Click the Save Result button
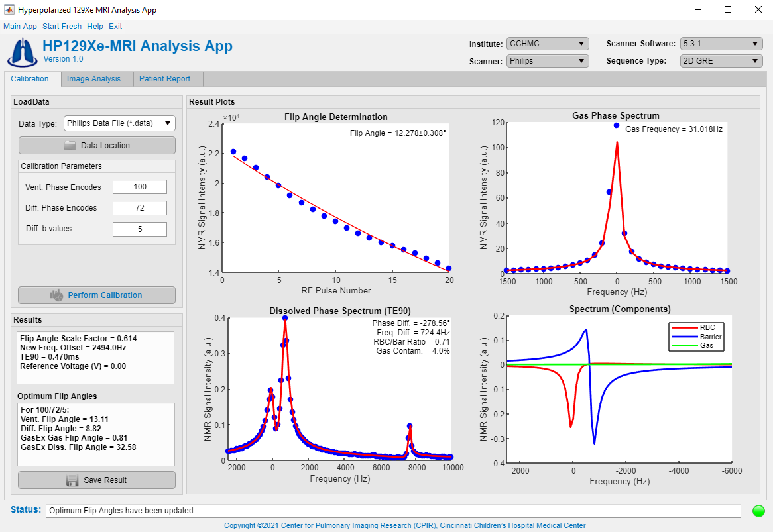 (97, 480)
